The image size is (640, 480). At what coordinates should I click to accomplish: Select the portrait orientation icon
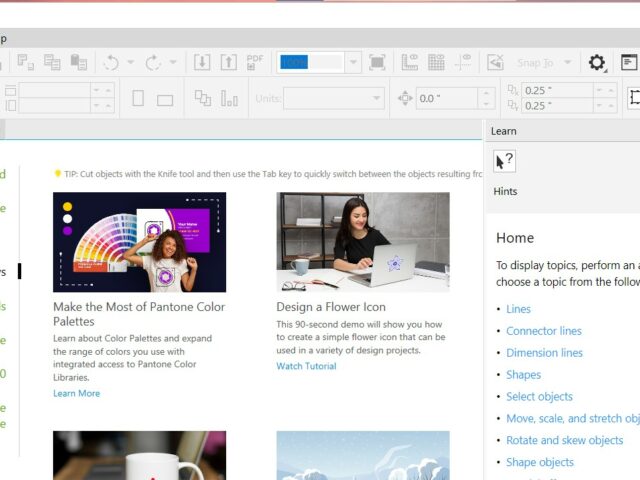pos(138,98)
